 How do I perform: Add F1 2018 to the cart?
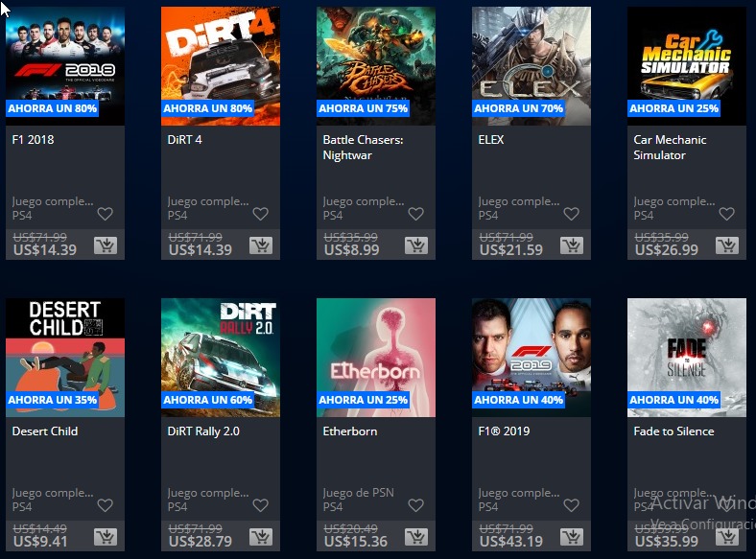[x=106, y=245]
